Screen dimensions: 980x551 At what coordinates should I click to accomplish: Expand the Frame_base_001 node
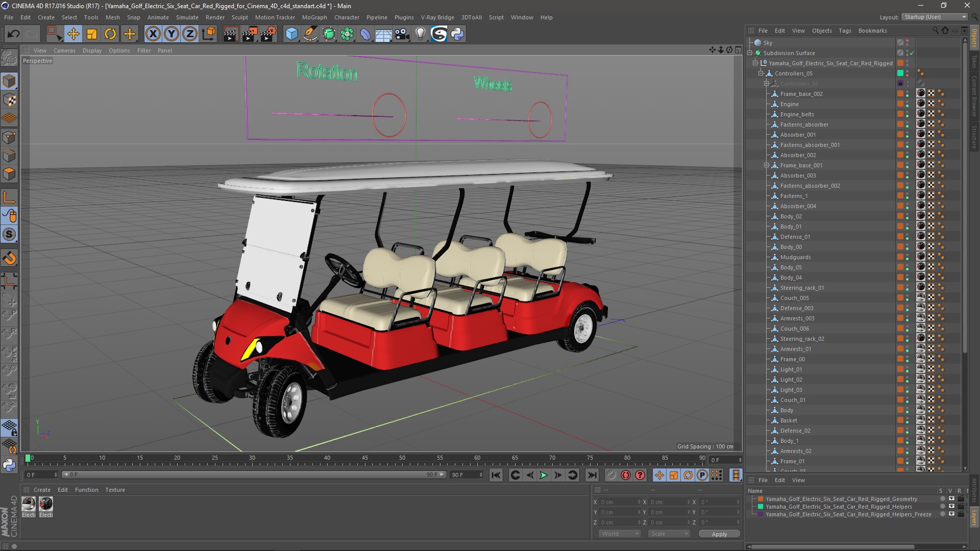pyautogui.click(x=767, y=165)
